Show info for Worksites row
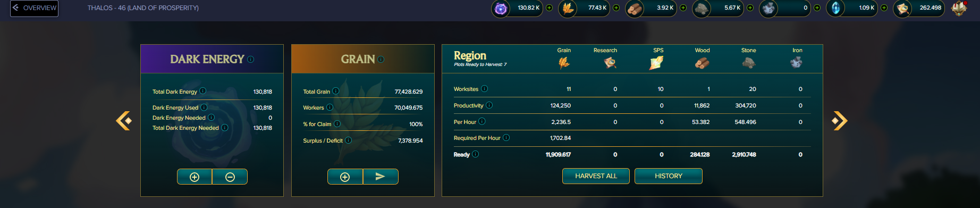 484,89
